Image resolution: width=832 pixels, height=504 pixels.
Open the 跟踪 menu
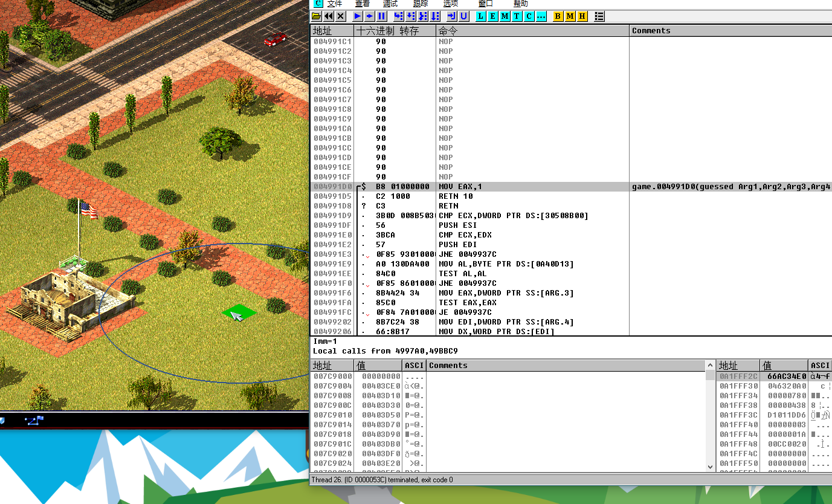(x=421, y=4)
